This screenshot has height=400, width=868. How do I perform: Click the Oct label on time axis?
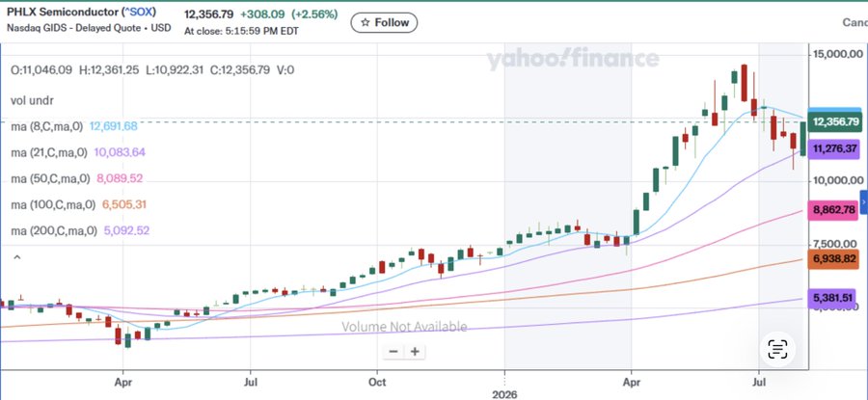coord(377,382)
